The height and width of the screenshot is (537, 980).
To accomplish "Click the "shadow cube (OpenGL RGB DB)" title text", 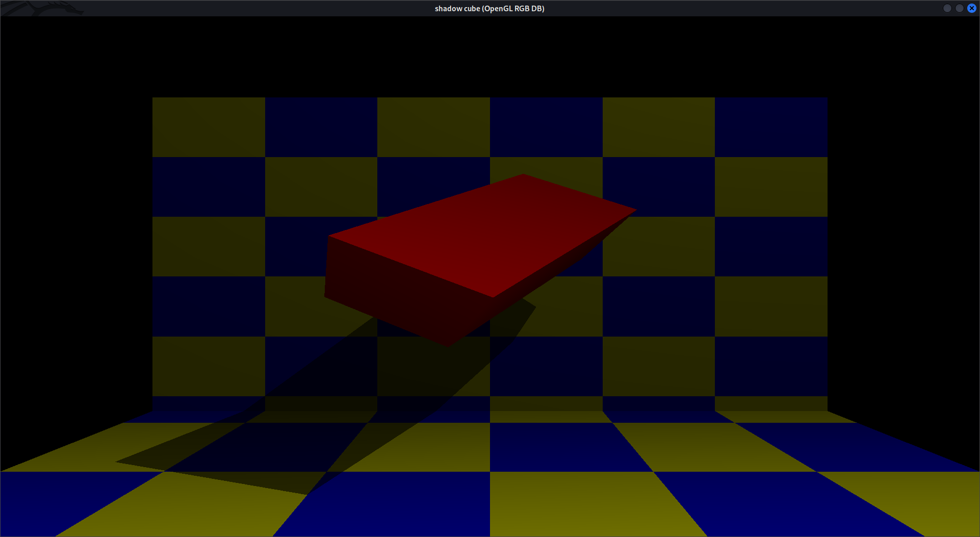I will pyautogui.click(x=489, y=9).
